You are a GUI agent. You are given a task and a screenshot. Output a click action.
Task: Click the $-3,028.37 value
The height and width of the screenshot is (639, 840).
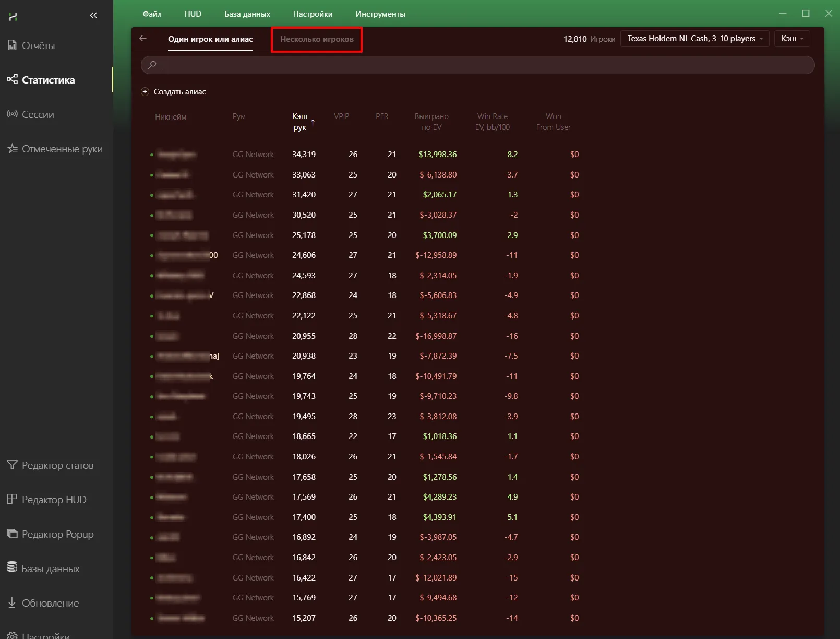438,215
